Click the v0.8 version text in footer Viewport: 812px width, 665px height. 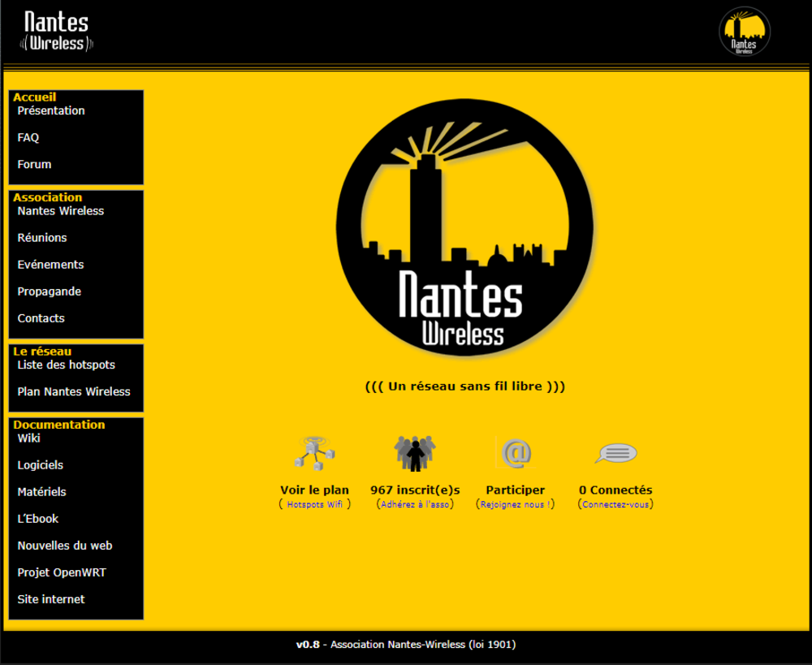pos(308,645)
